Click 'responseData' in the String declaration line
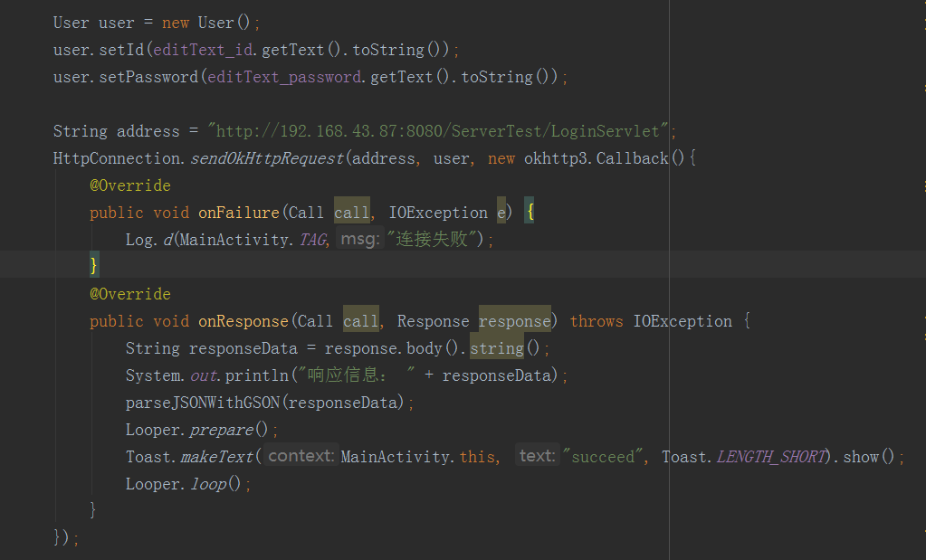The height and width of the screenshot is (560, 926). (243, 348)
